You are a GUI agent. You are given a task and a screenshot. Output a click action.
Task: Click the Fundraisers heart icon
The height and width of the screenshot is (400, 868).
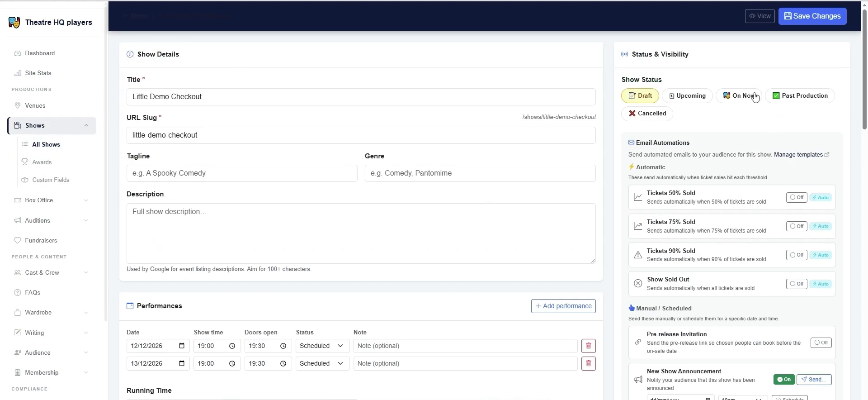(x=18, y=240)
